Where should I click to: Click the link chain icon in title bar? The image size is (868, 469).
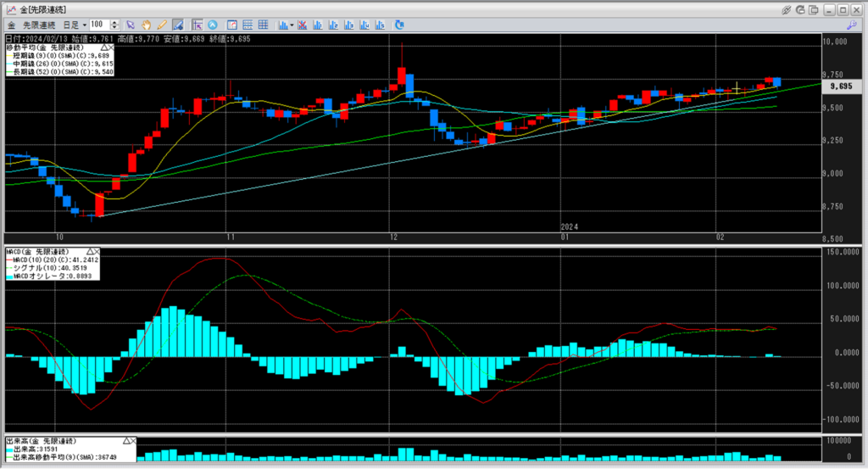(x=787, y=9)
